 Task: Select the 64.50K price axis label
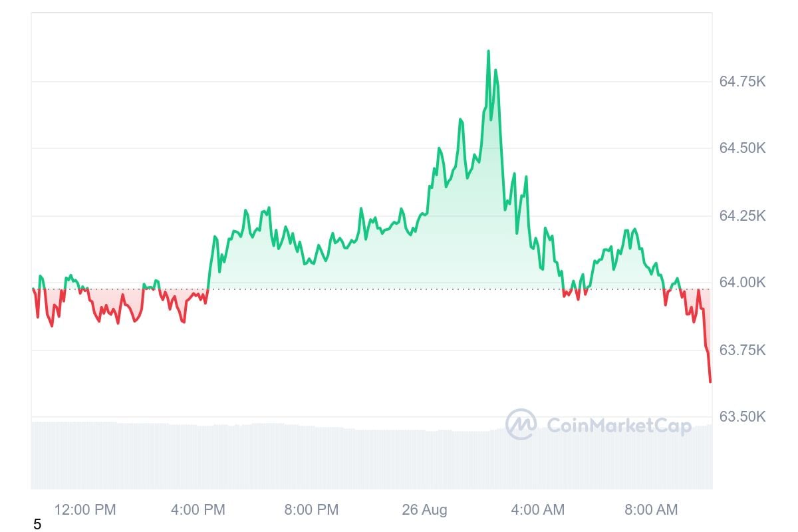(x=742, y=148)
